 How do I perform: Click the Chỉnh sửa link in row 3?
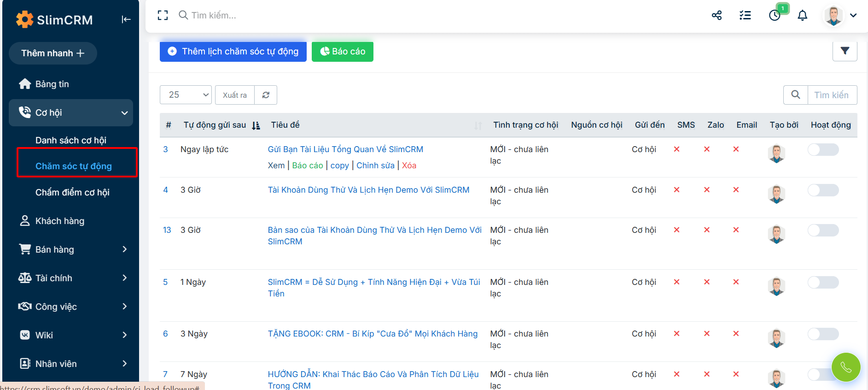(x=375, y=165)
